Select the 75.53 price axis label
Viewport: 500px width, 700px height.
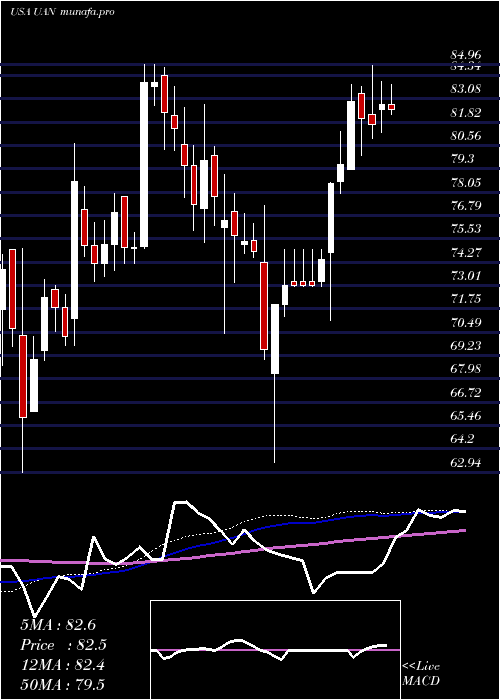[x=466, y=229]
